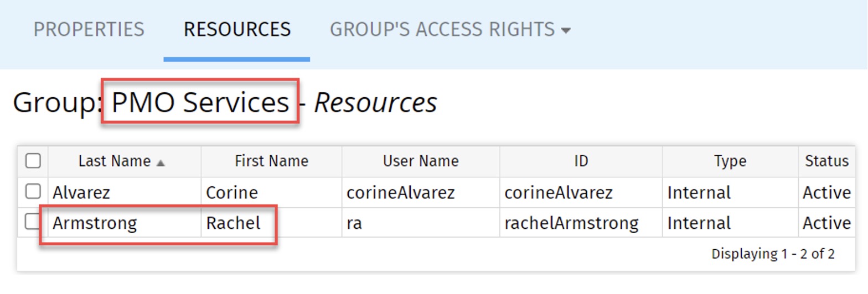
Task: Check the box for the Armstrong row
Action: [33, 222]
